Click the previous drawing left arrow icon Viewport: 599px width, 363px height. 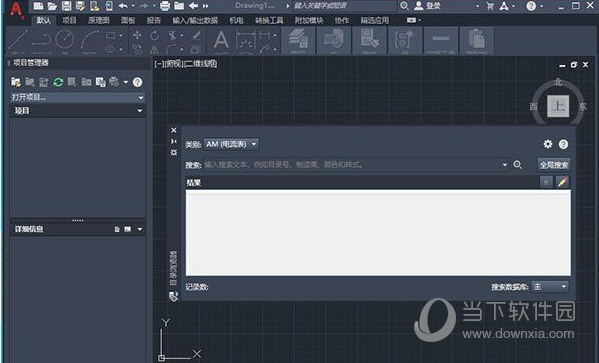click(193, 6)
